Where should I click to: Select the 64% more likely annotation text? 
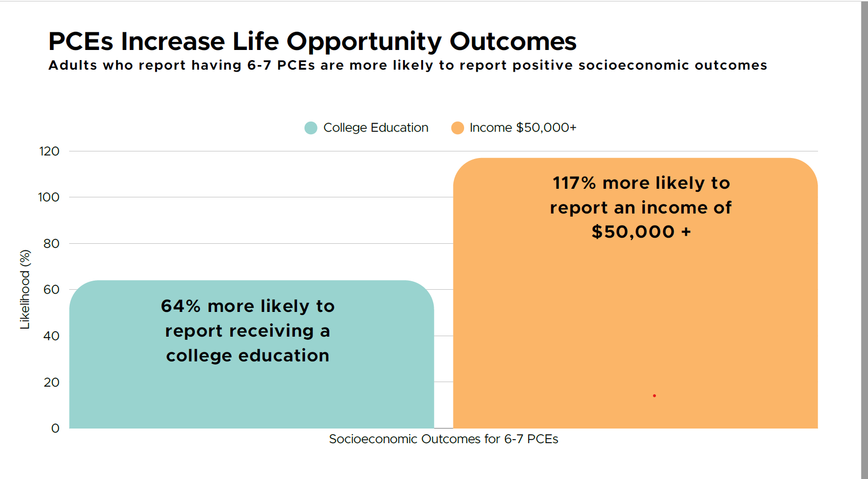[247, 331]
